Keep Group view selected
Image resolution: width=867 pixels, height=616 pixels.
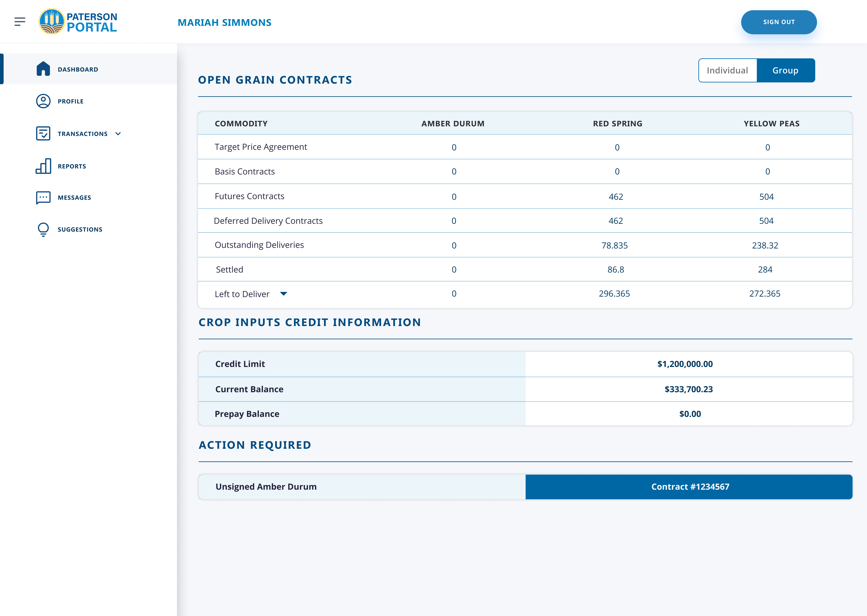tap(785, 70)
